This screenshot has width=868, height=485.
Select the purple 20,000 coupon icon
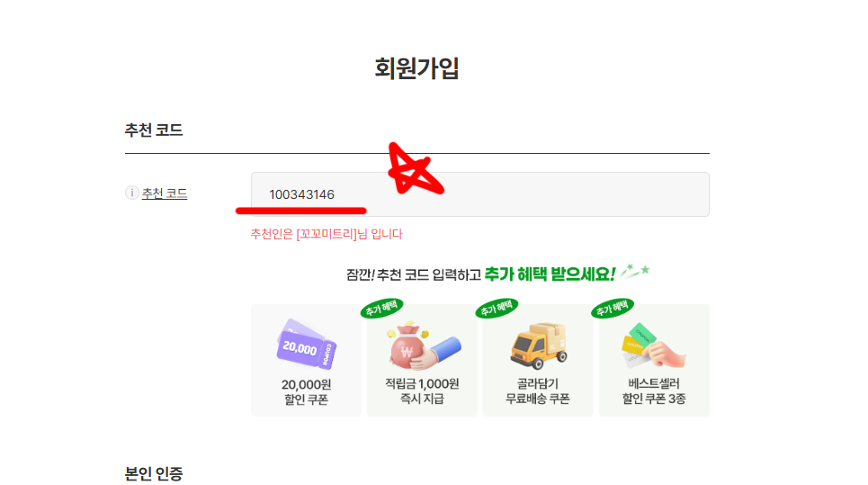(x=307, y=343)
